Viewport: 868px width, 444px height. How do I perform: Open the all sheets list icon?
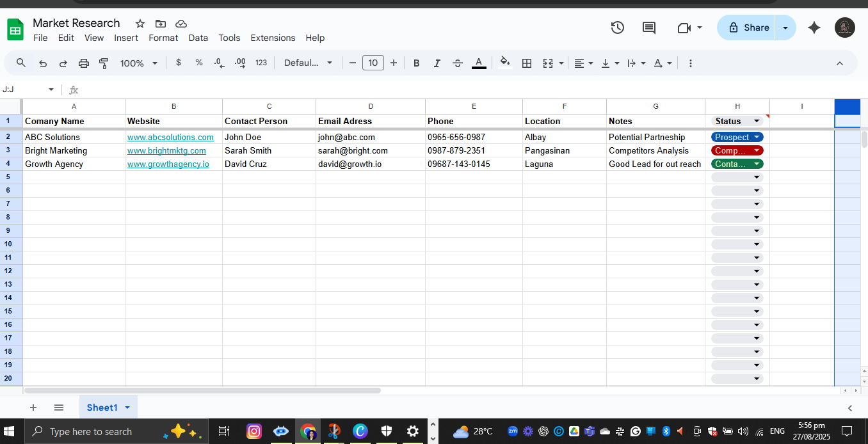pos(59,408)
